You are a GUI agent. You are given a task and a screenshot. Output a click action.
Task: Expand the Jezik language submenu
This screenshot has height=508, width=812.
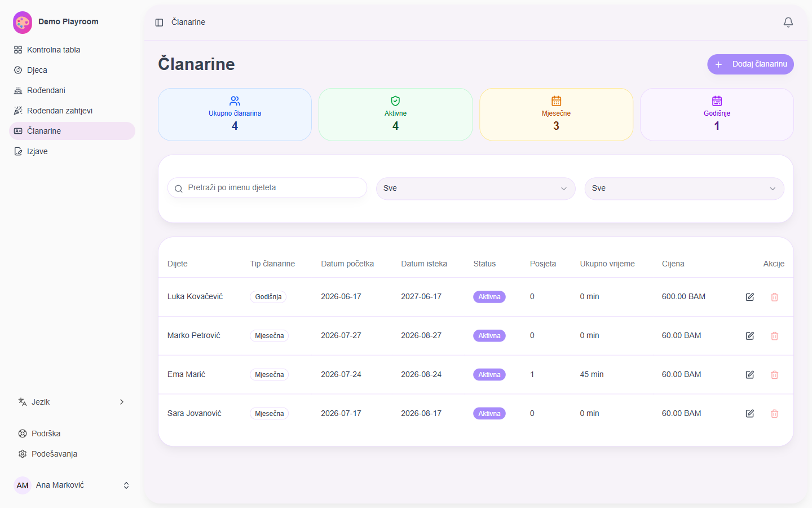tap(72, 402)
